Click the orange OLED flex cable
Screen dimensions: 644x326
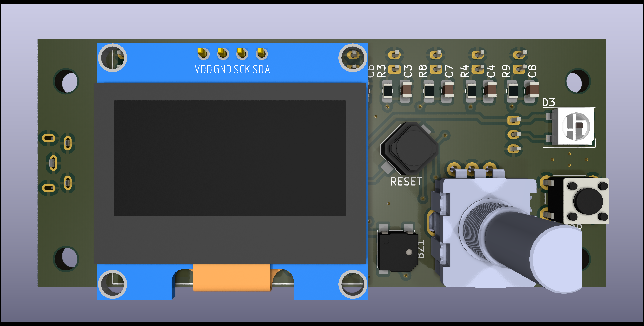point(232,277)
